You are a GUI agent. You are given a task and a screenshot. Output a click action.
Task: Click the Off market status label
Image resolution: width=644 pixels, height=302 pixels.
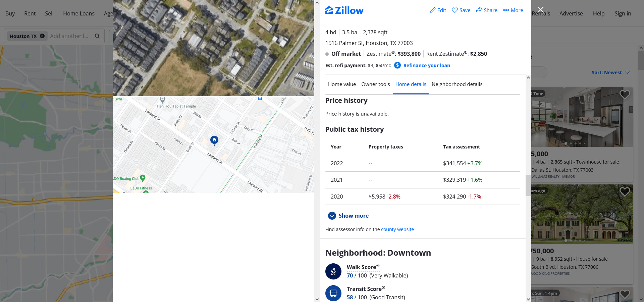[x=346, y=54]
